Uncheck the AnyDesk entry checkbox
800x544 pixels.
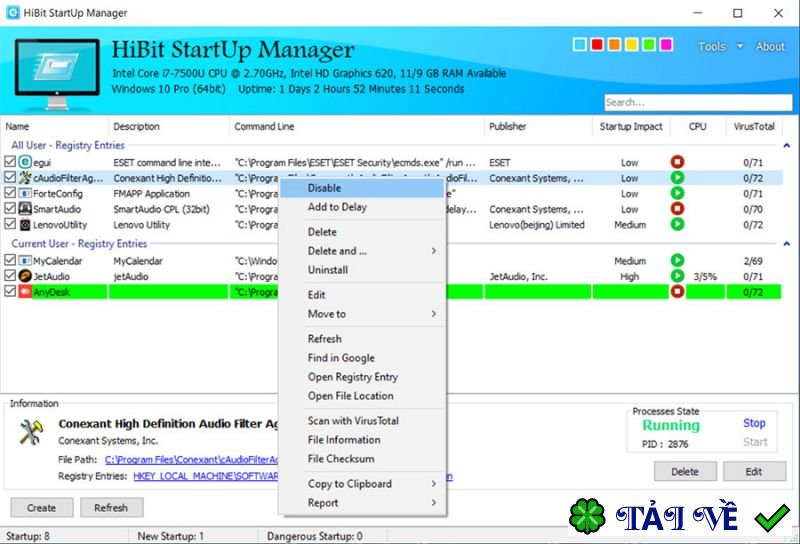pos(10,291)
